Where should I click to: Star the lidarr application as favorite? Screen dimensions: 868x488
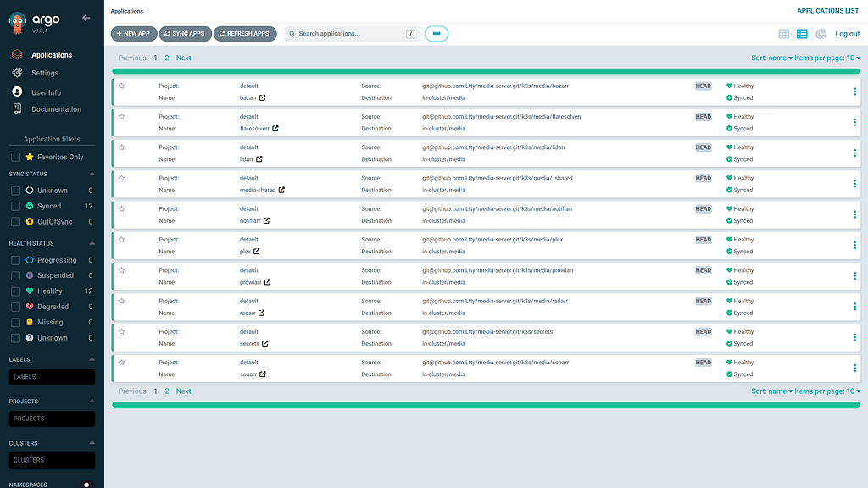point(122,147)
